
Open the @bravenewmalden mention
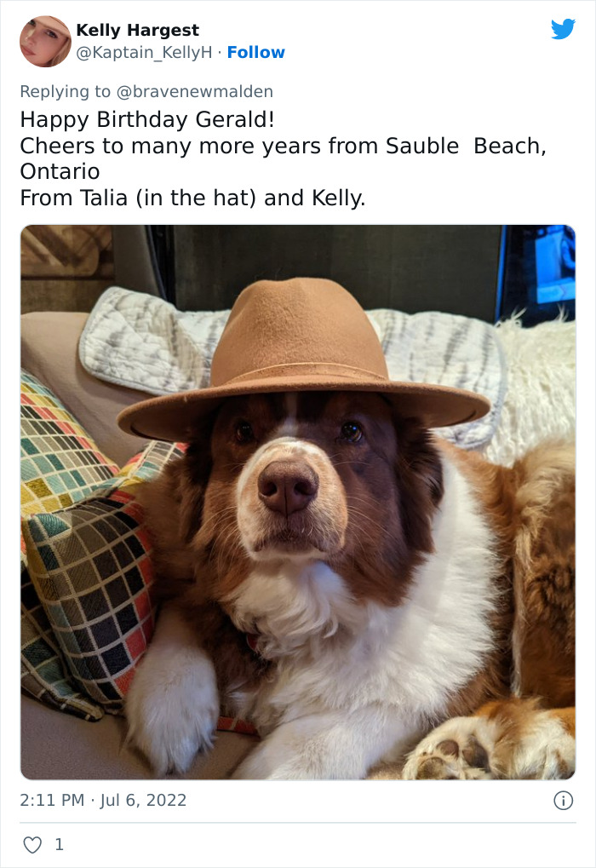(194, 91)
